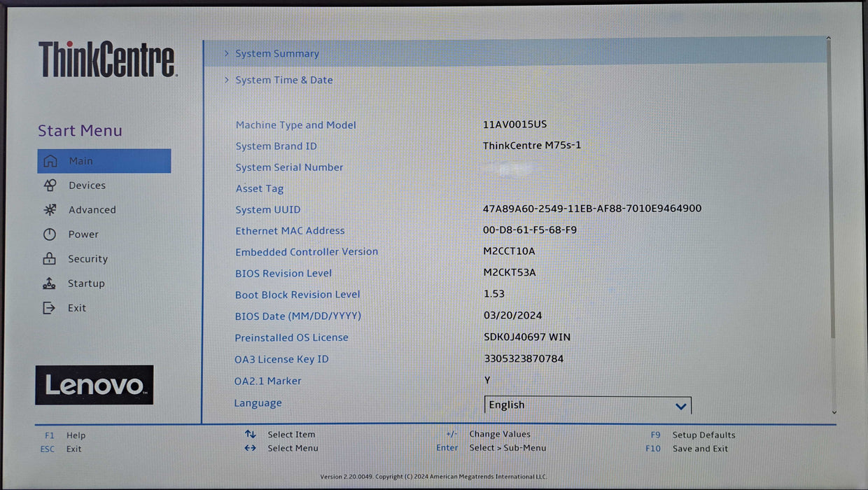Expand the System Summary chevron
Image resolution: width=868 pixels, height=490 pixels.
click(x=227, y=53)
